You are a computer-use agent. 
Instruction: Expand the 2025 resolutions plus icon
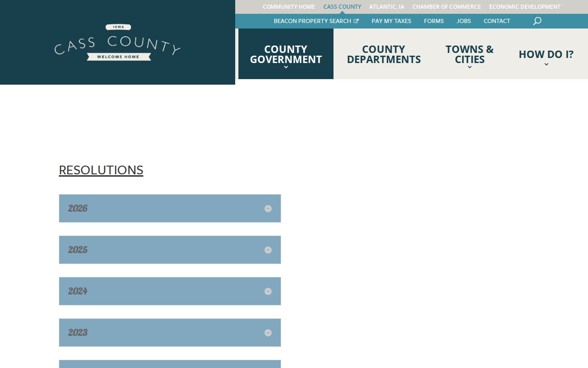click(x=268, y=250)
